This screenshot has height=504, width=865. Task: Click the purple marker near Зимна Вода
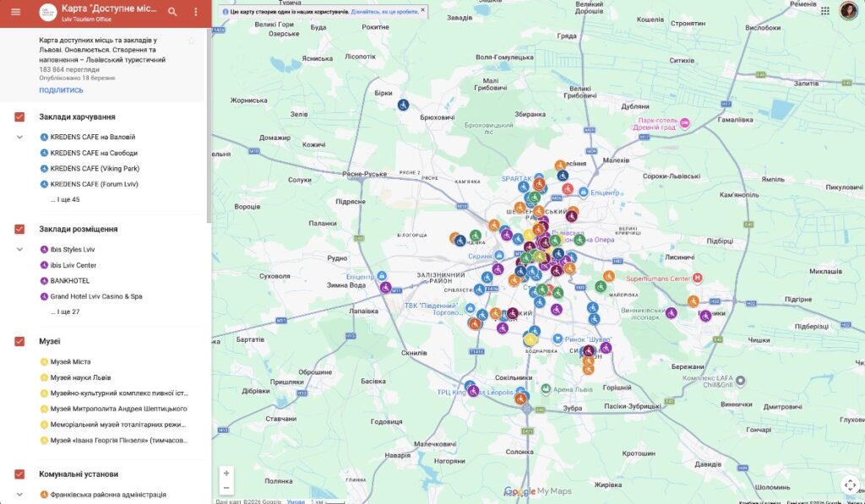pos(385,287)
